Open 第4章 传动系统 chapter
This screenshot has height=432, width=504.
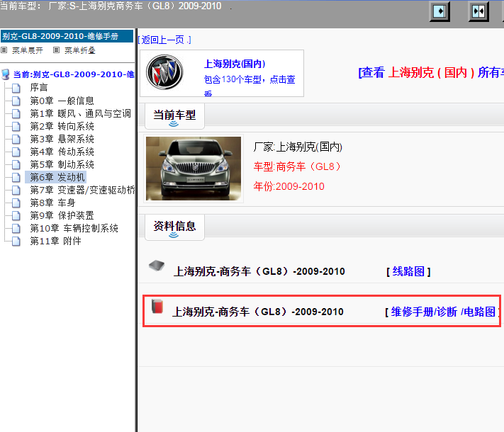[x=62, y=152]
